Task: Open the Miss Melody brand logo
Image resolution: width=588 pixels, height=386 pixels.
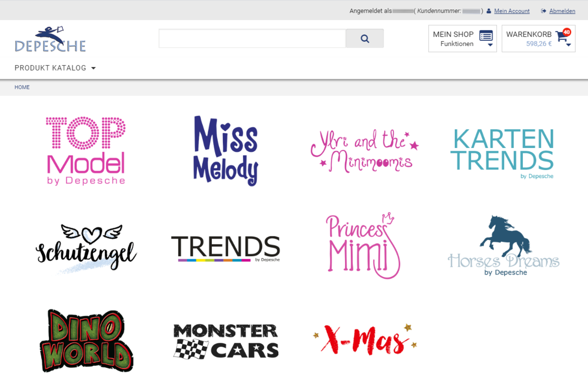Action: coord(225,151)
